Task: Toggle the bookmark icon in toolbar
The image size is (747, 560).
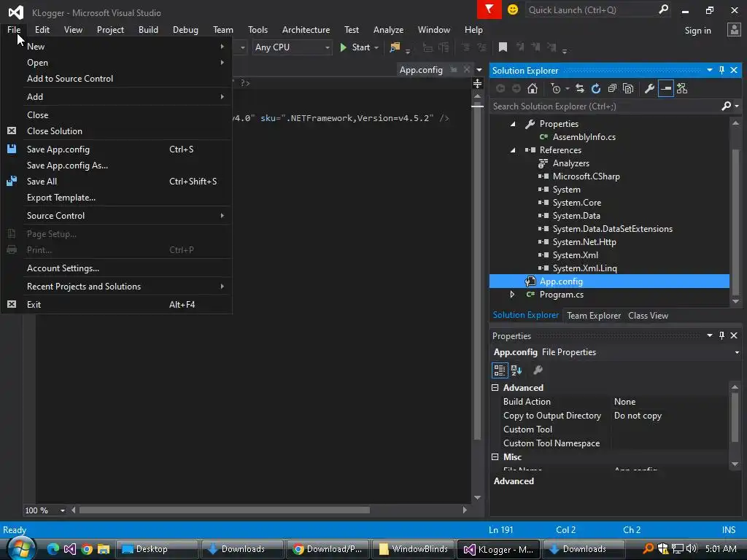Action: (x=503, y=47)
